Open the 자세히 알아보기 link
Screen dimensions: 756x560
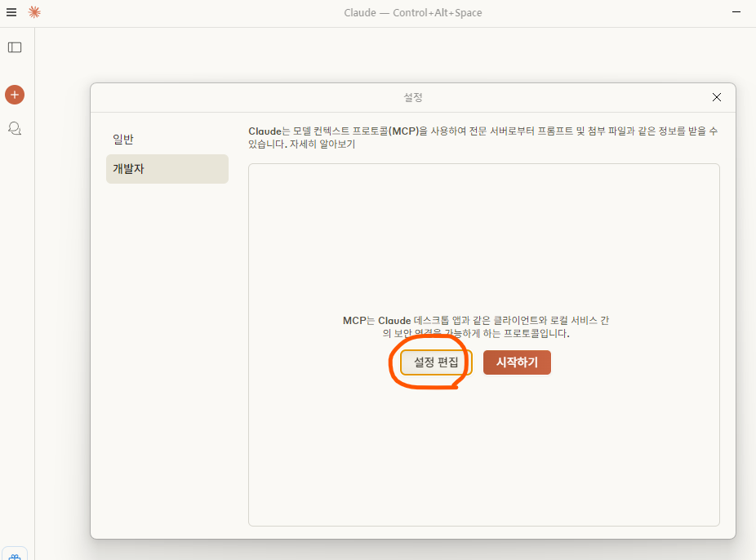[322, 144]
